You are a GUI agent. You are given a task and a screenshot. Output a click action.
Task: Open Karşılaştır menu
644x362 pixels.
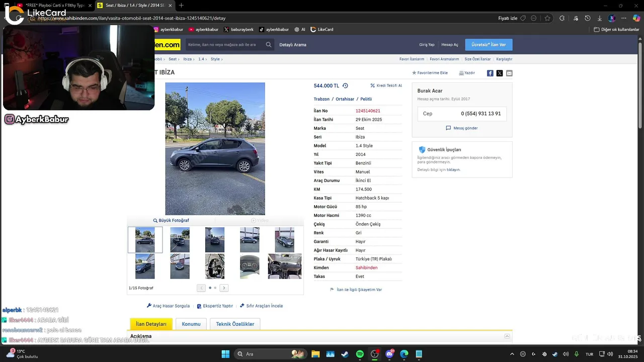point(504,59)
